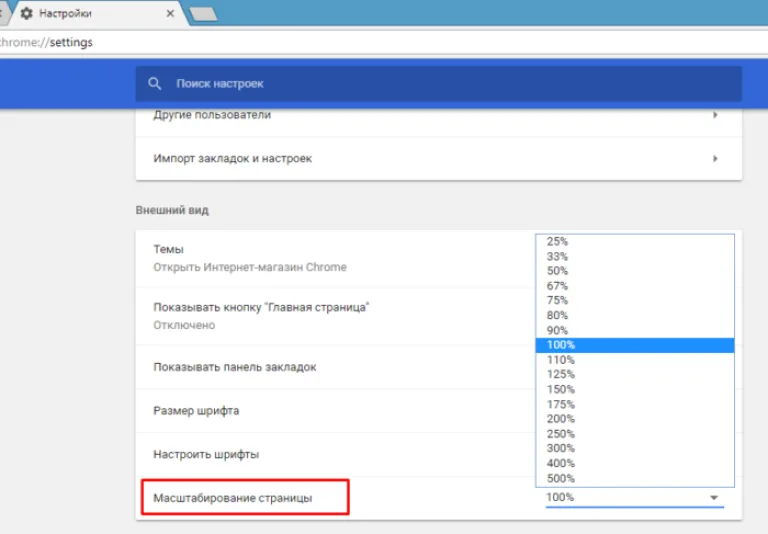Screen dimensions: 768x534
Task: Select 125% zoom option
Action: 635,374
